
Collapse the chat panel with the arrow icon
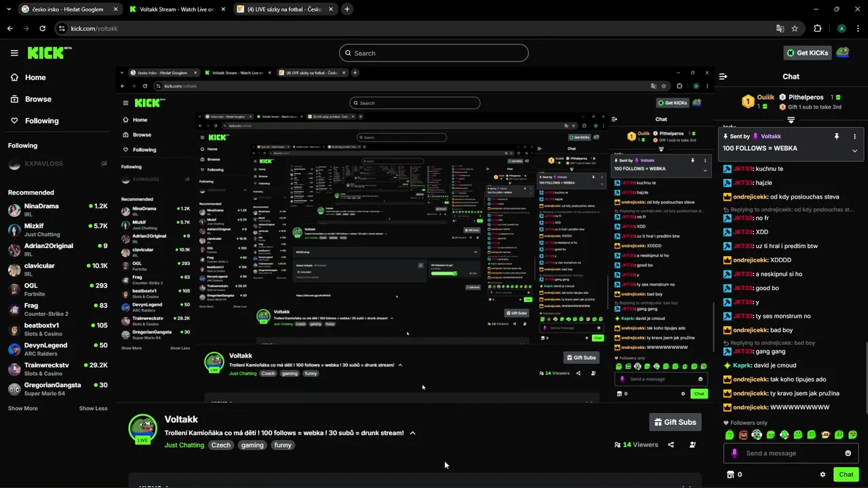coord(723,77)
